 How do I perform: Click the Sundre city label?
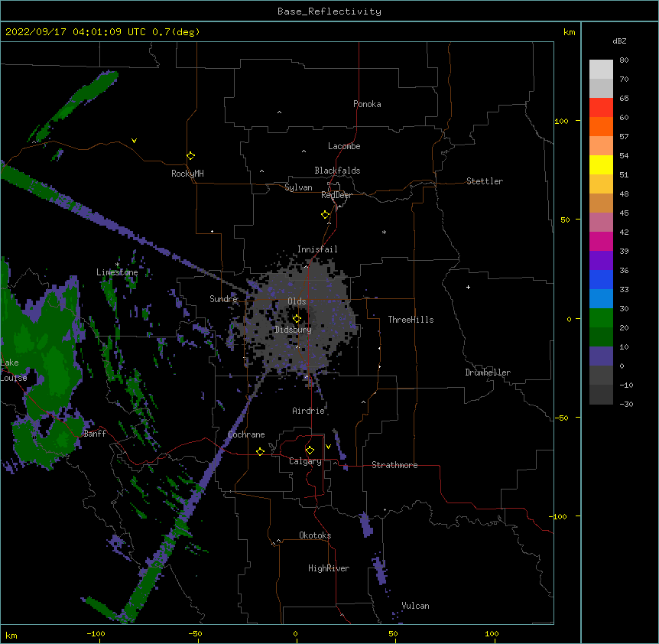[223, 299]
